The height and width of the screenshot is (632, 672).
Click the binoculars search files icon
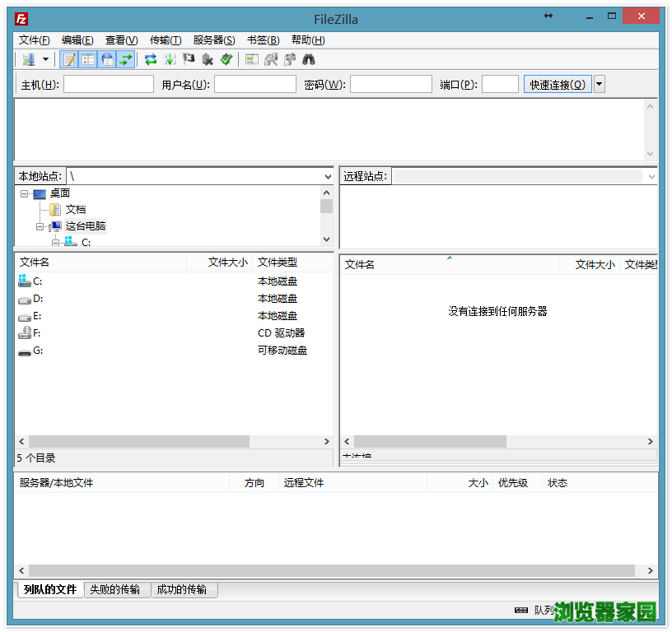[309, 59]
